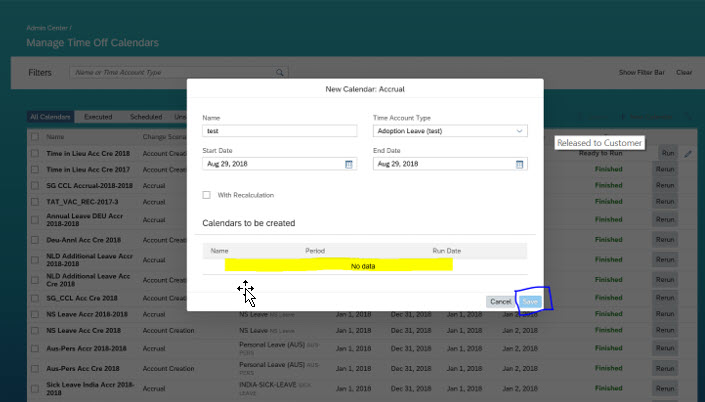Click Run for Time in Lieu 2018

coord(668,153)
